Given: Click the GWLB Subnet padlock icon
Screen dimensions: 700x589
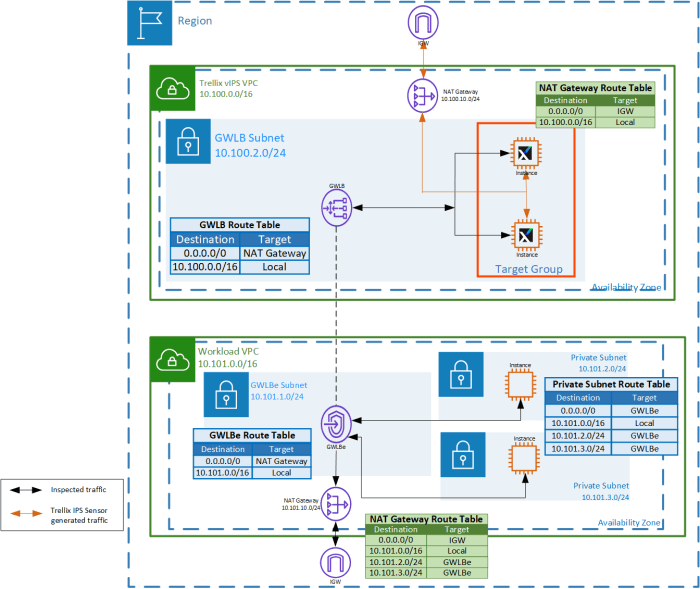Looking at the screenshot, I should (188, 141).
